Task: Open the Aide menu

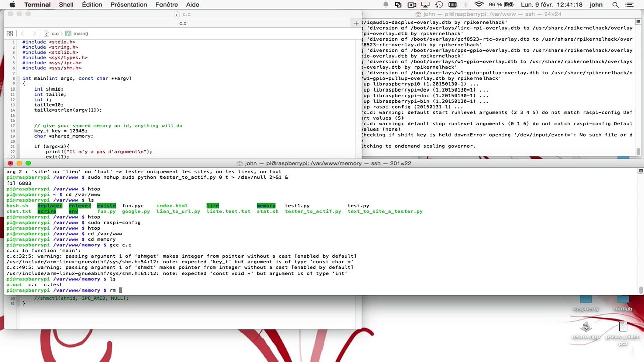Action: click(193, 5)
